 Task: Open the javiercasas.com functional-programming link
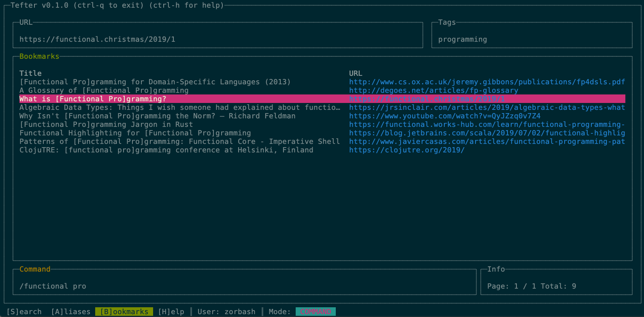(x=487, y=141)
